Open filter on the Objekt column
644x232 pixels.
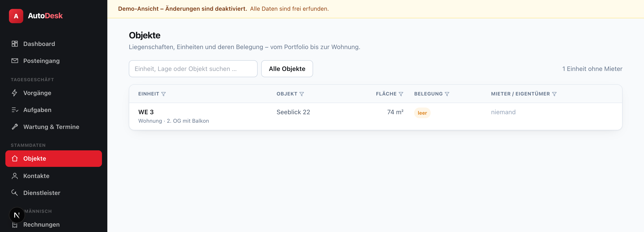coord(302,94)
